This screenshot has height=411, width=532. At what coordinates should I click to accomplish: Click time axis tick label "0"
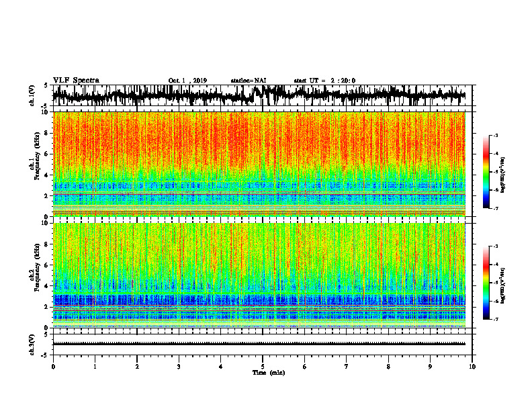click(x=53, y=367)
